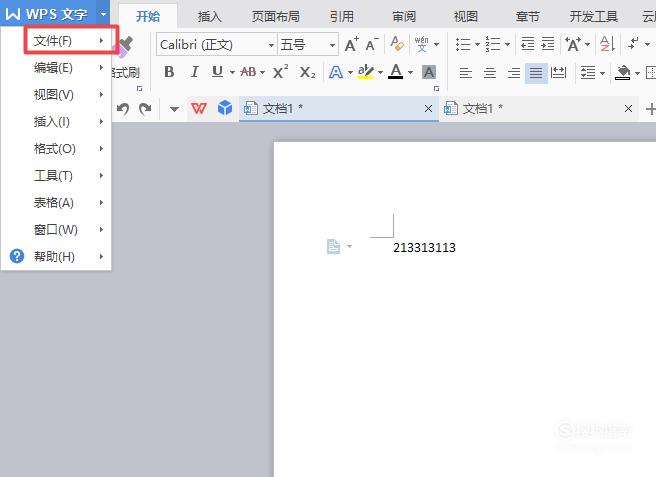Toggle superscript X² formatting
Screen dimensions: 656x477
click(280, 72)
